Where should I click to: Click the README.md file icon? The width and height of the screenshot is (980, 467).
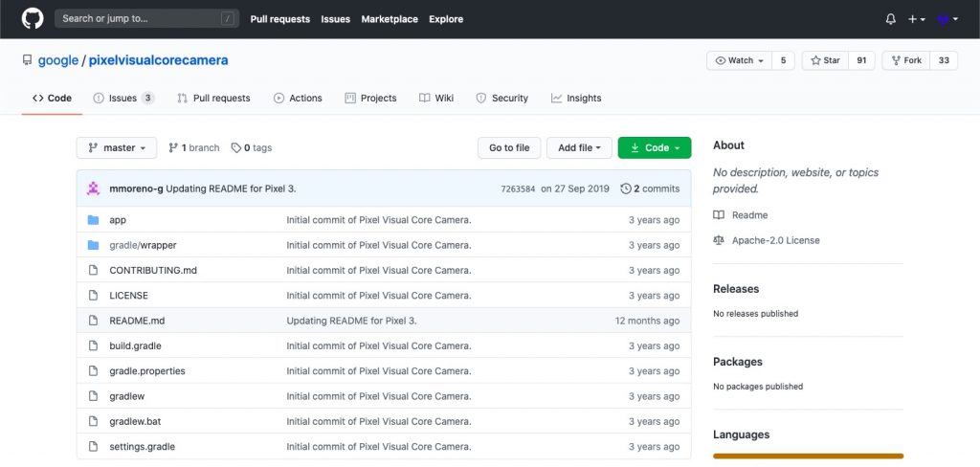93,321
